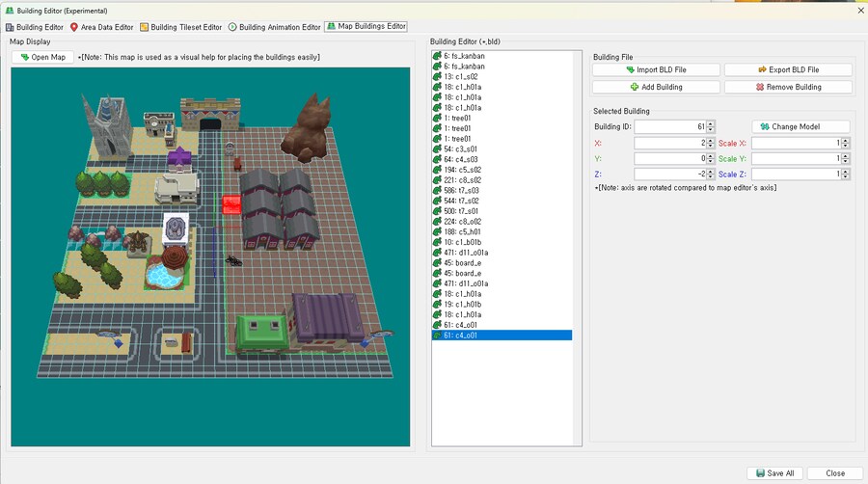This screenshot has width=868, height=484.
Task: Click the Add Building button
Action: [x=656, y=87]
